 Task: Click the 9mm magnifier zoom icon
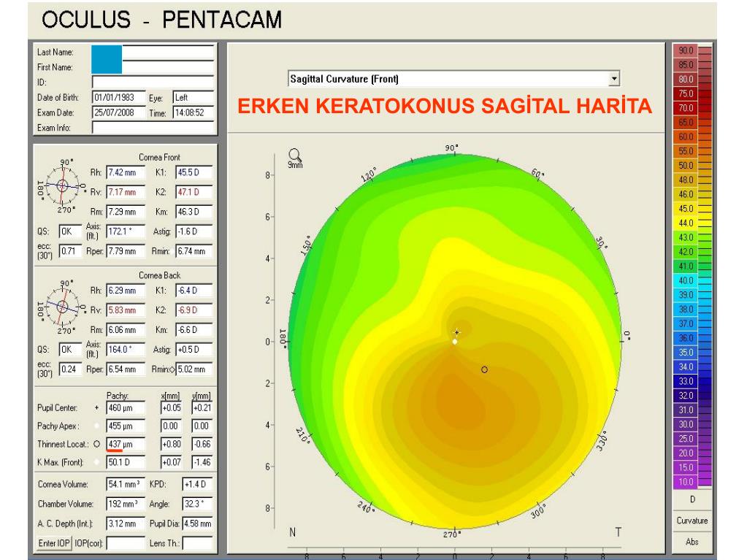pyautogui.click(x=296, y=155)
